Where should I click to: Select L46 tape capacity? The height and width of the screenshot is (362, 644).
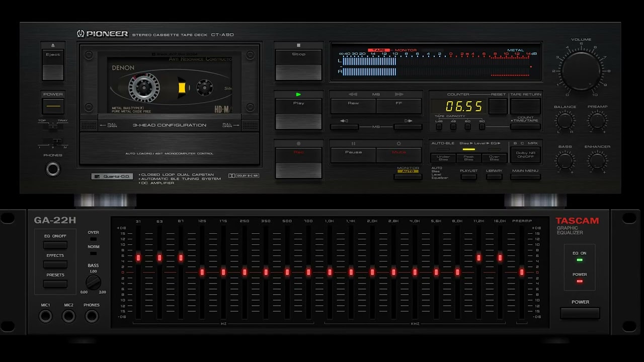point(439,127)
